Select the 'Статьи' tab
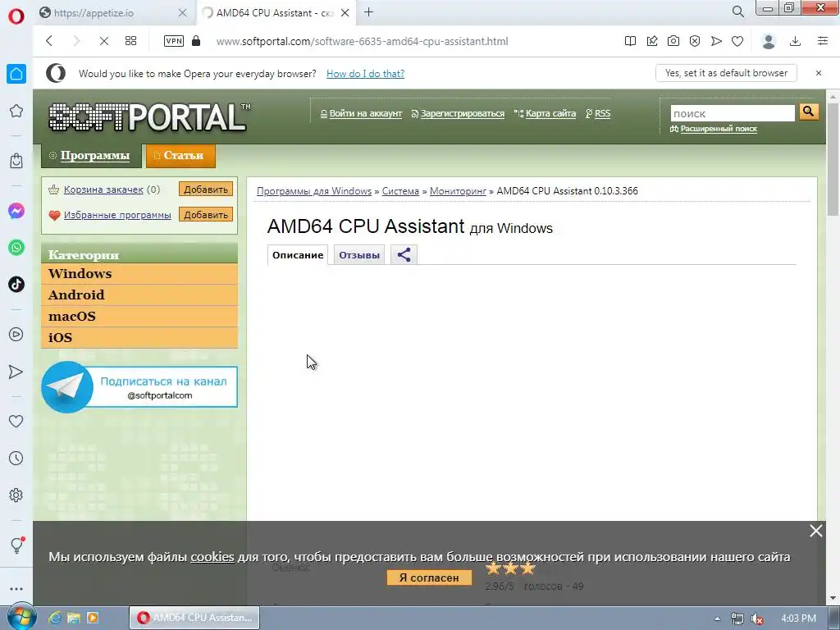This screenshot has width=840, height=630. click(180, 156)
